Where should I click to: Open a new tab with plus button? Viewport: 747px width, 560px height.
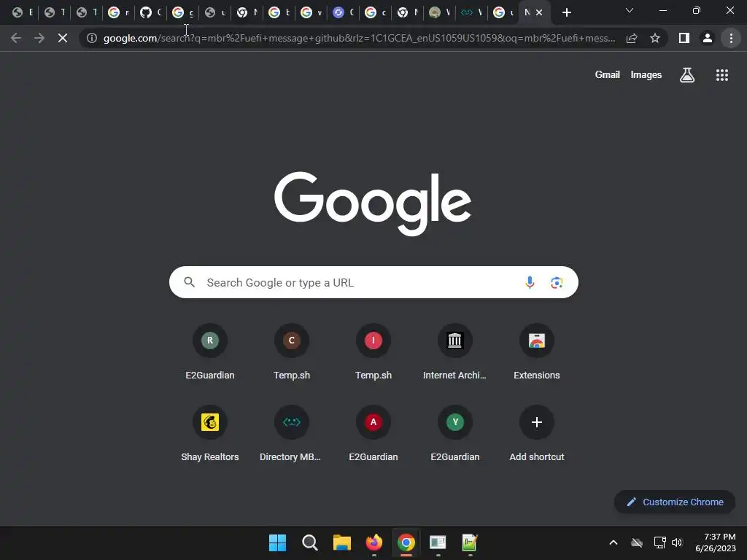566,12
